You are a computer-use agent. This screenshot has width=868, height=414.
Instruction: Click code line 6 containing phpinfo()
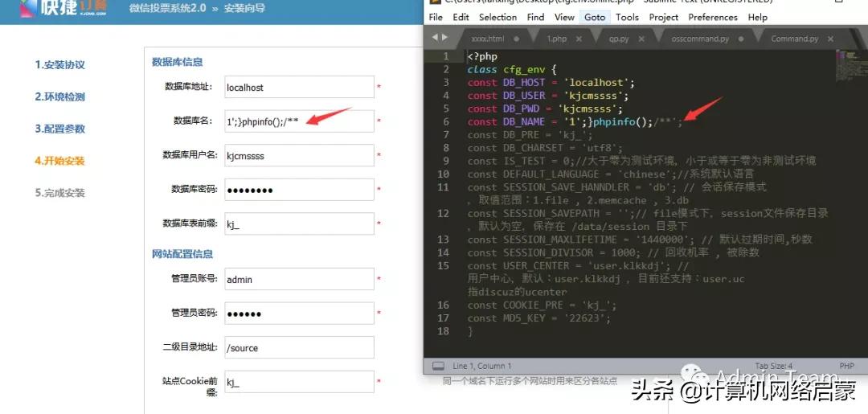click(x=575, y=121)
